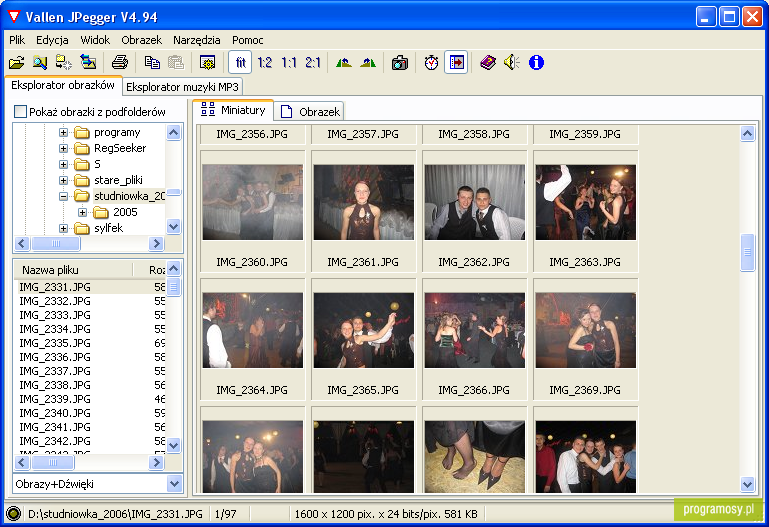The height and width of the screenshot is (527, 769).
Task: Open the Narzędzia menu
Action: pos(197,40)
